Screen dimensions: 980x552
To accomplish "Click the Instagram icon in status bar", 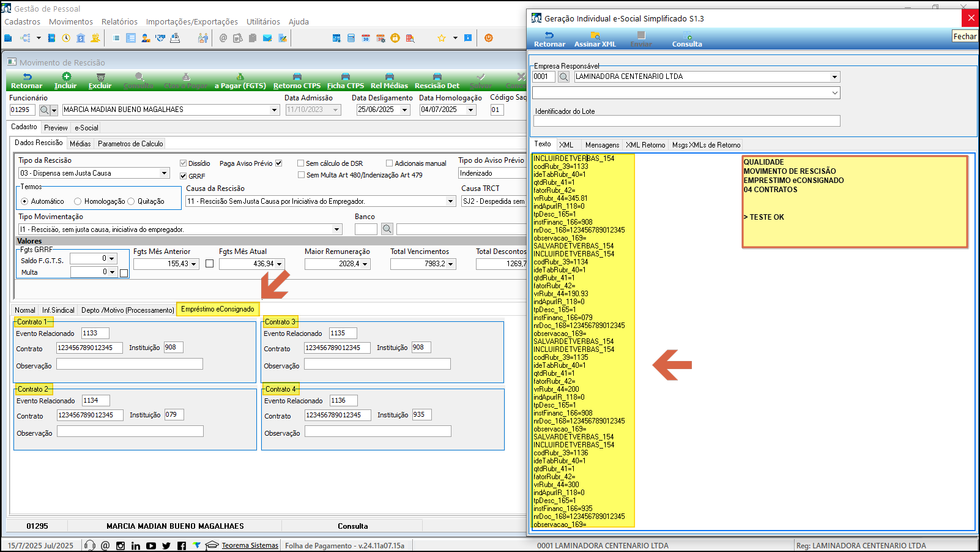I will point(121,545).
